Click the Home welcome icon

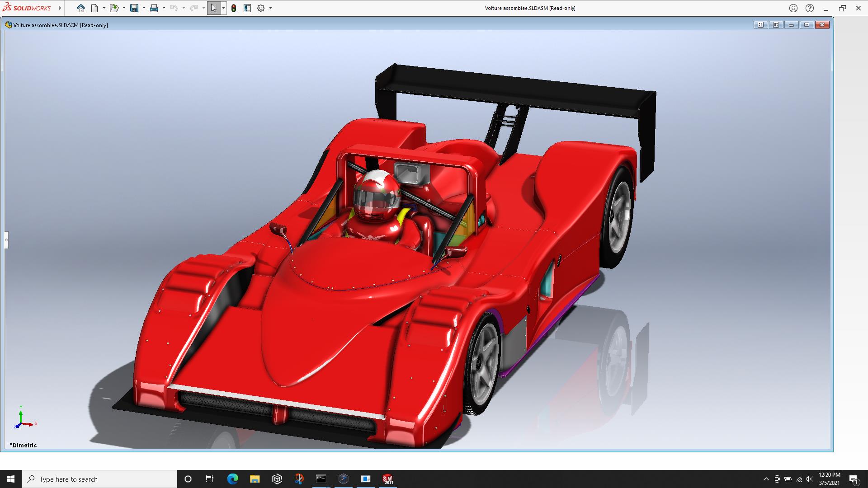[x=81, y=8]
